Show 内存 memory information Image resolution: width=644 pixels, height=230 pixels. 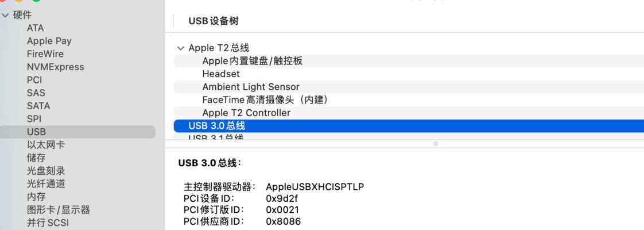[36, 197]
